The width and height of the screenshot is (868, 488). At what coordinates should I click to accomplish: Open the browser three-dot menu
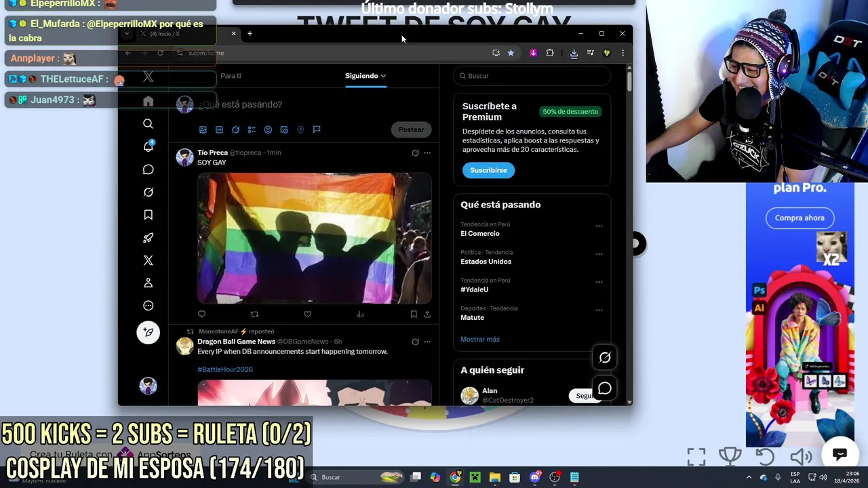pyautogui.click(x=623, y=53)
